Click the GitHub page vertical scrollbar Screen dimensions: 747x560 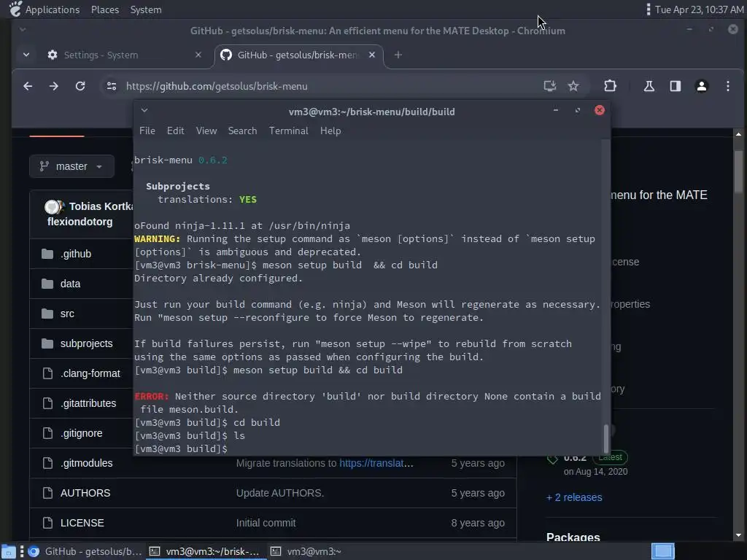(x=738, y=171)
